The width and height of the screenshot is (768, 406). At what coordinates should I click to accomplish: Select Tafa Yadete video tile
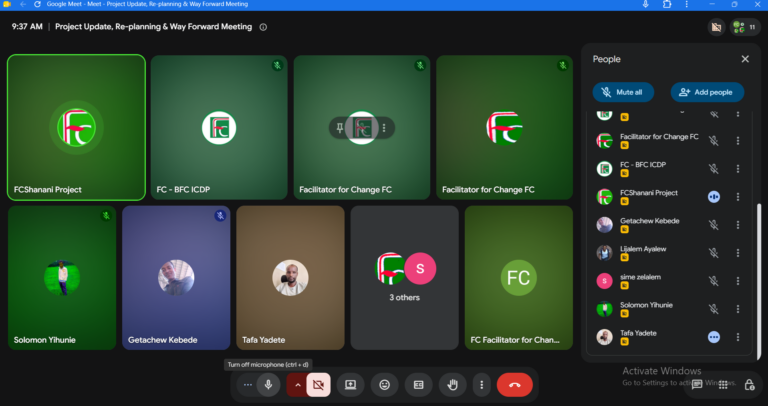pyautogui.click(x=290, y=278)
